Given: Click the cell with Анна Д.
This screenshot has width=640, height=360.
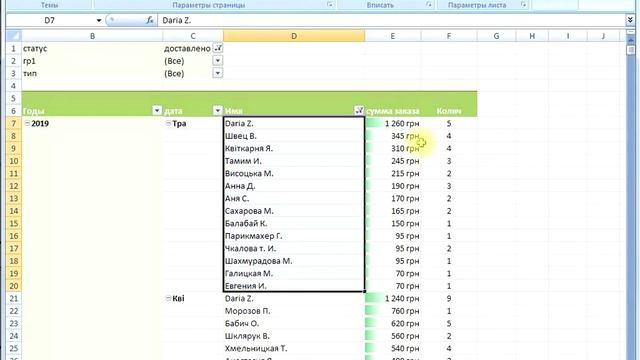Looking at the screenshot, I should point(294,186).
